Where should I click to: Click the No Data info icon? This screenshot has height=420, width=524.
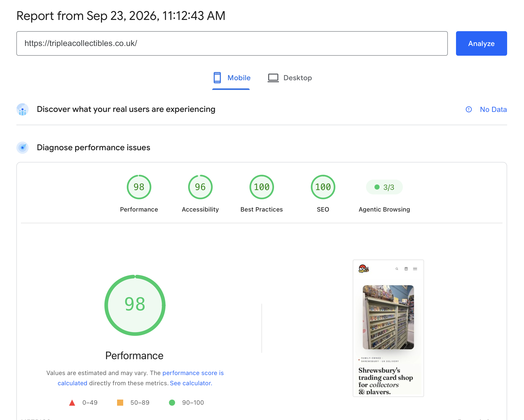pyautogui.click(x=469, y=109)
